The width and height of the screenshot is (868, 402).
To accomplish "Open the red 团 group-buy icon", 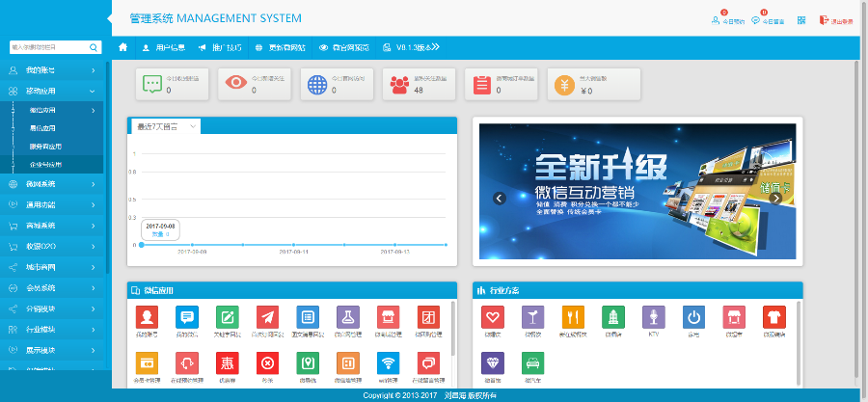I will (x=429, y=317).
